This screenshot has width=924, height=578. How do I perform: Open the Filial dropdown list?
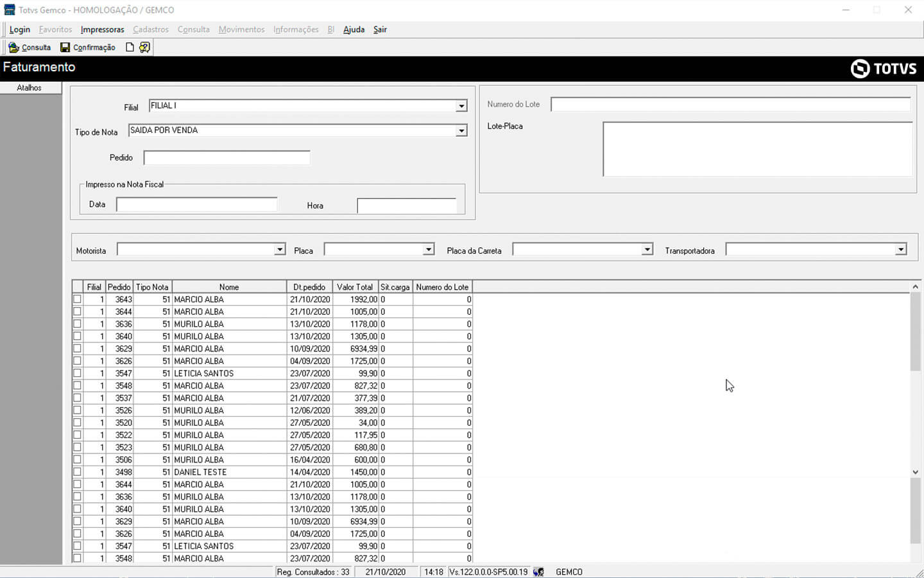click(x=461, y=106)
